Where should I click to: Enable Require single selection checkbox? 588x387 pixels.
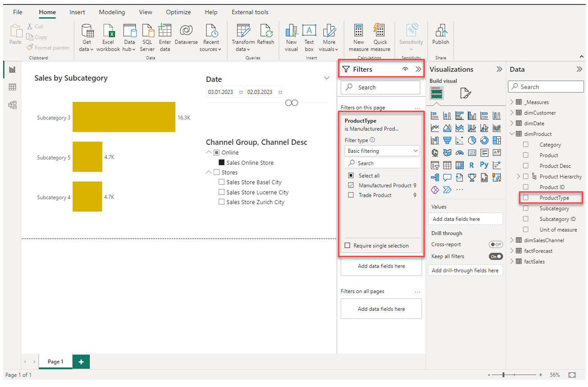pyautogui.click(x=347, y=246)
